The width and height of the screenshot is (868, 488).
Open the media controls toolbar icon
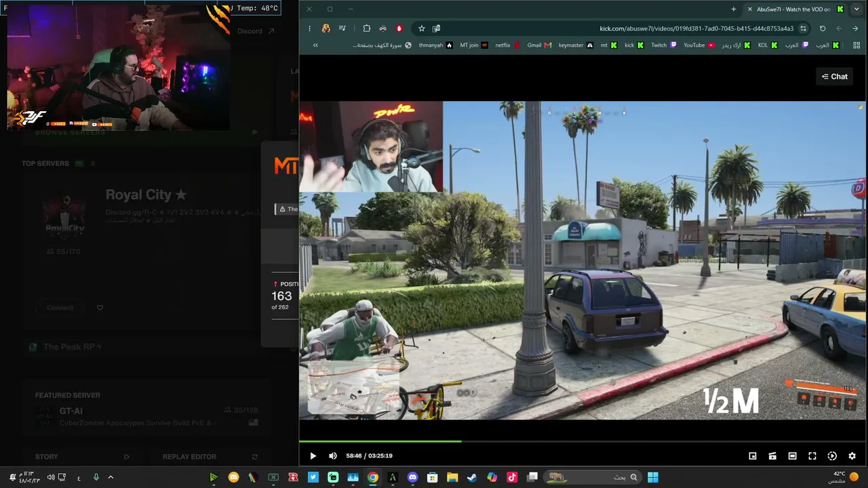(x=342, y=28)
